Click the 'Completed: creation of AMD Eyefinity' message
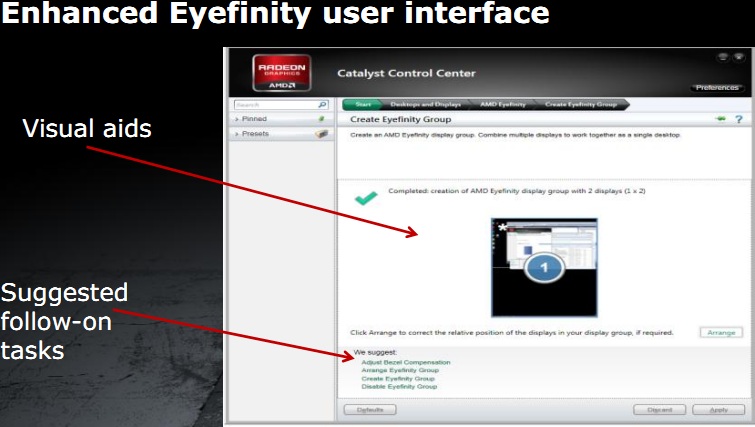 pos(517,191)
